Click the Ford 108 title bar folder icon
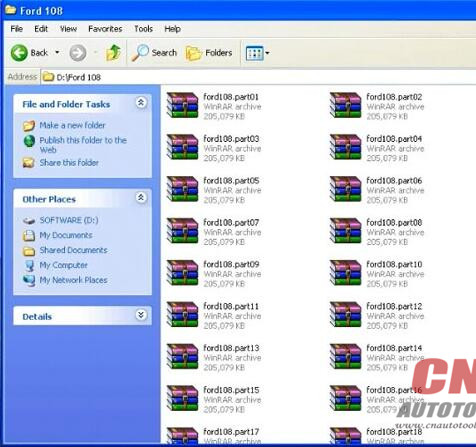 (x=10, y=10)
